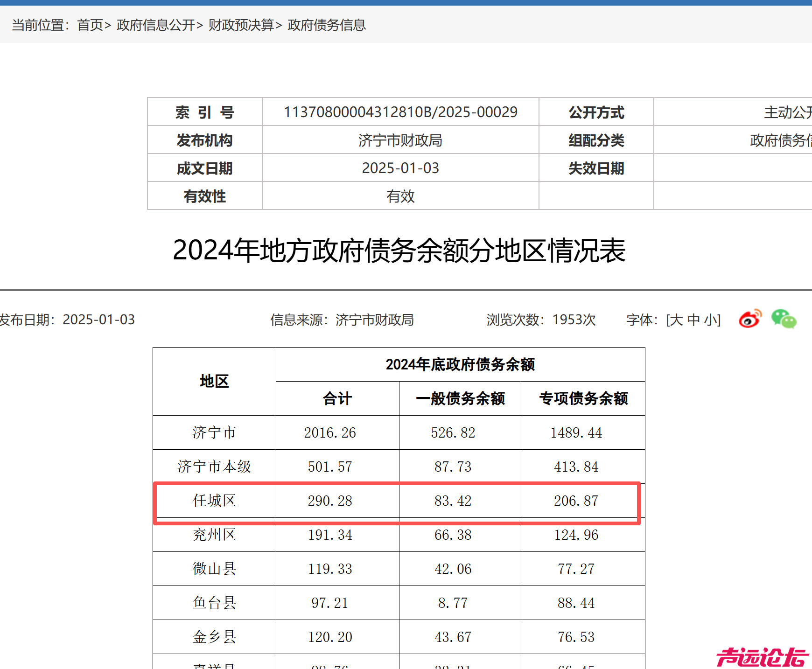The width and height of the screenshot is (812, 669).
Task: Share the article via Sina Weibo icon
Action: point(750,320)
